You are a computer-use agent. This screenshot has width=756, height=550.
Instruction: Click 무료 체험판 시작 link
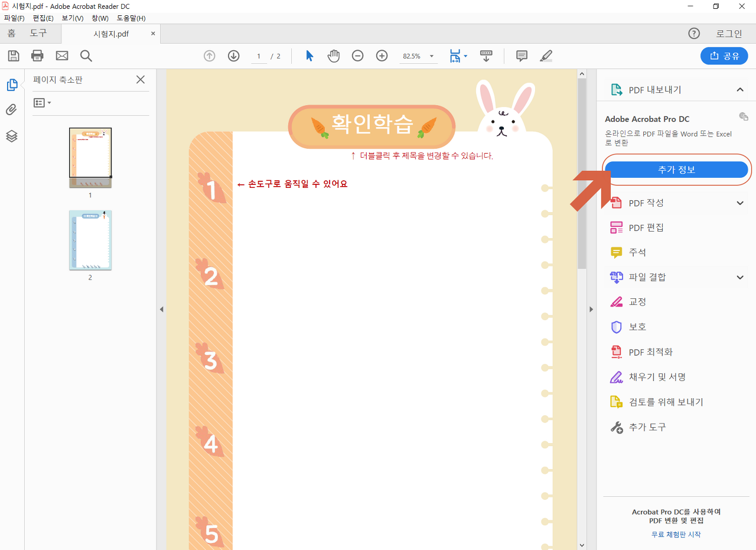pos(676,534)
